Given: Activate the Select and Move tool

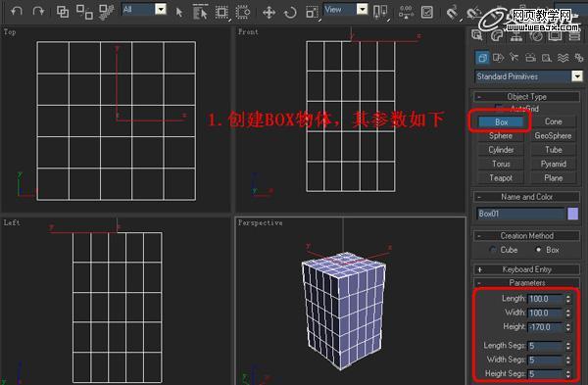Looking at the screenshot, I should 269,13.
